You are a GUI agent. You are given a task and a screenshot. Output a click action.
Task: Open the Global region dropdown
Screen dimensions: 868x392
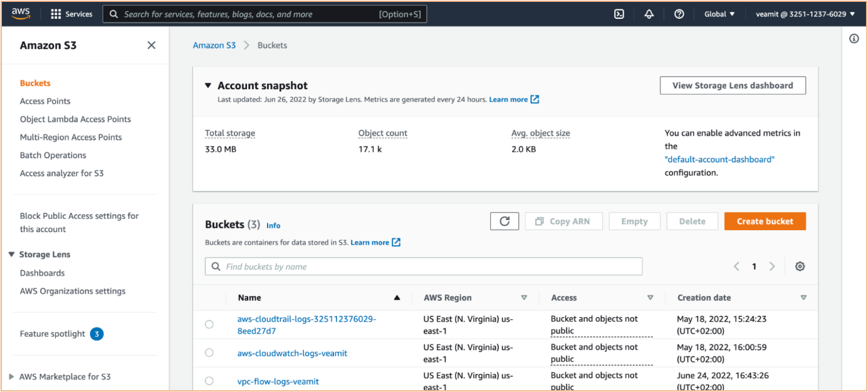click(719, 14)
